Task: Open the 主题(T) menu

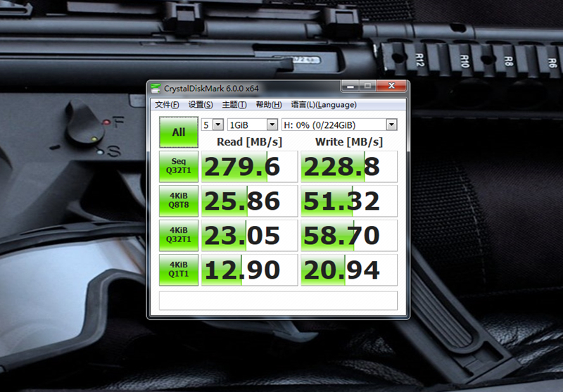Action: coord(234,105)
